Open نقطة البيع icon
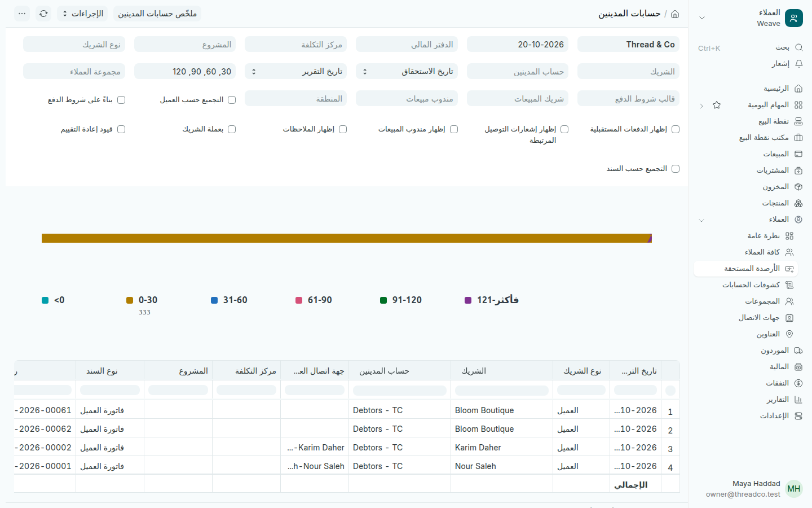The width and height of the screenshot is (812, 508). pyautogui.click(x=798, y=121)
